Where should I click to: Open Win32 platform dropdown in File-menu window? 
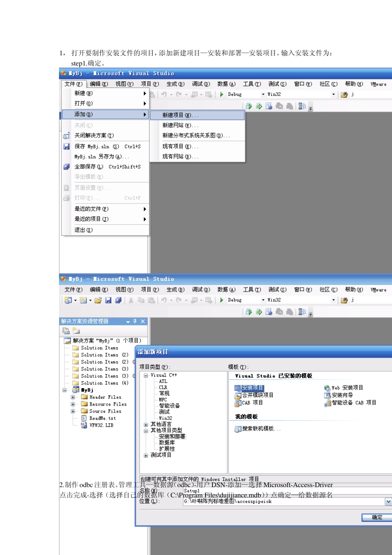pyautogui.click(x=334, y=95)
